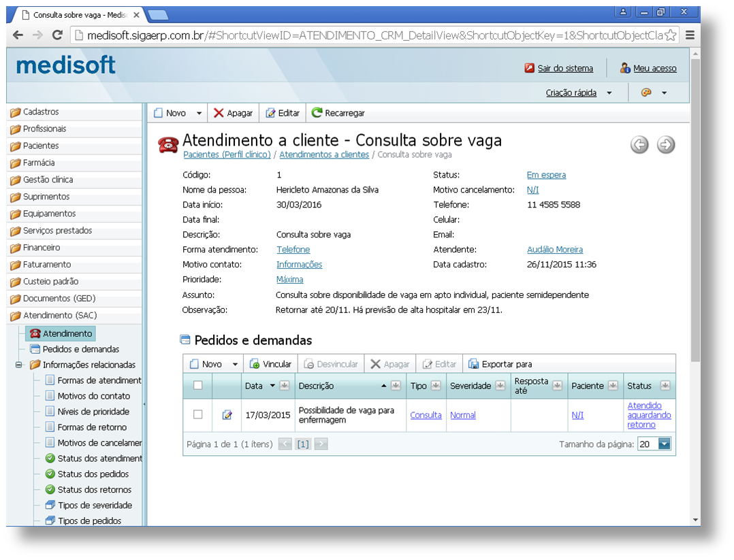734x560 pixels.
Task: Collapse the Informações relacionadas tree node
Action: [19, 365]
